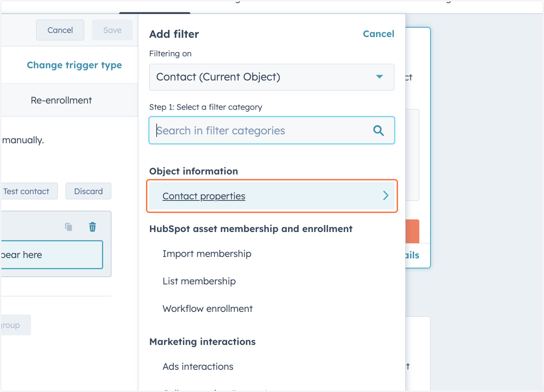544x392 pixels.
Task: Click the Test contact button
Action: [x=28, y=191]
